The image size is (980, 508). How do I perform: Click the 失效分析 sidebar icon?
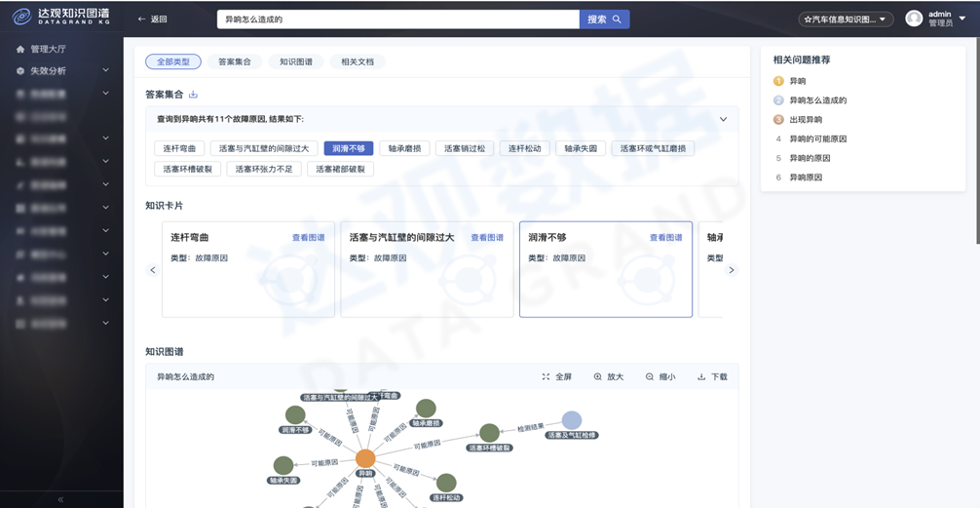(x=20, y=71)
